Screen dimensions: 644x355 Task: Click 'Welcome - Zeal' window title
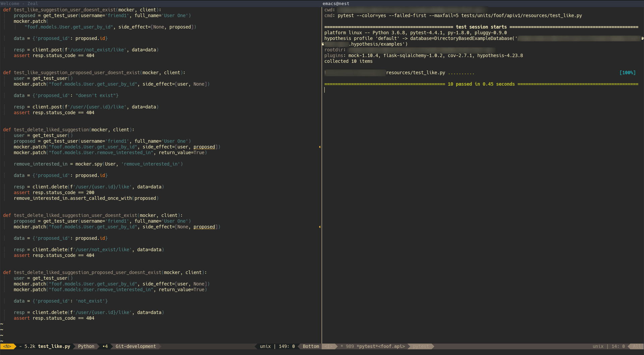pos(19,3)
